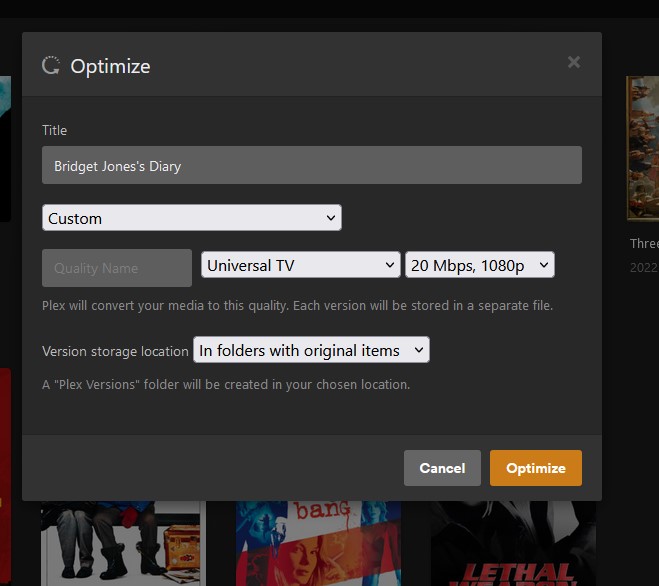Viewport: 659px width, 586px height.
Task: Click the orange Optimize button
Action: coord(536,468)
